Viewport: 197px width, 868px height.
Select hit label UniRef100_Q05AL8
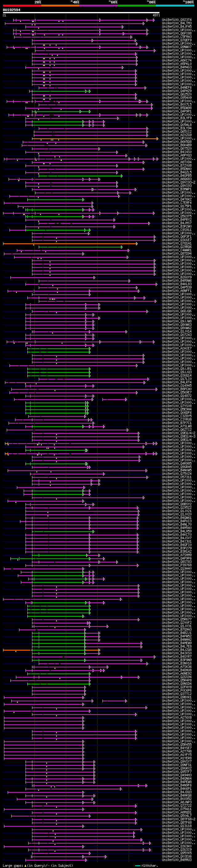pyautogui.click(x=177, y=125)
